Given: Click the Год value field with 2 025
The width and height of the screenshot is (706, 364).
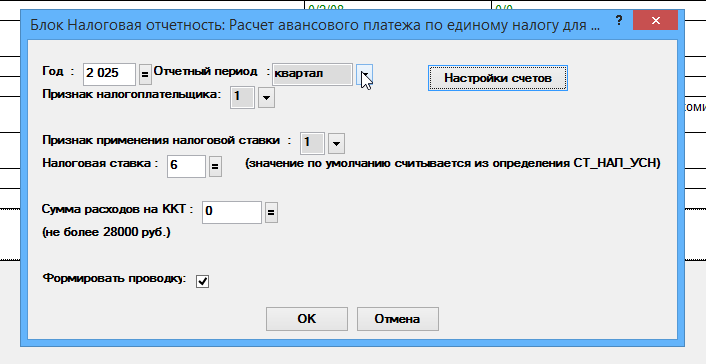Looking at the screenshot, I should [109, 74].
